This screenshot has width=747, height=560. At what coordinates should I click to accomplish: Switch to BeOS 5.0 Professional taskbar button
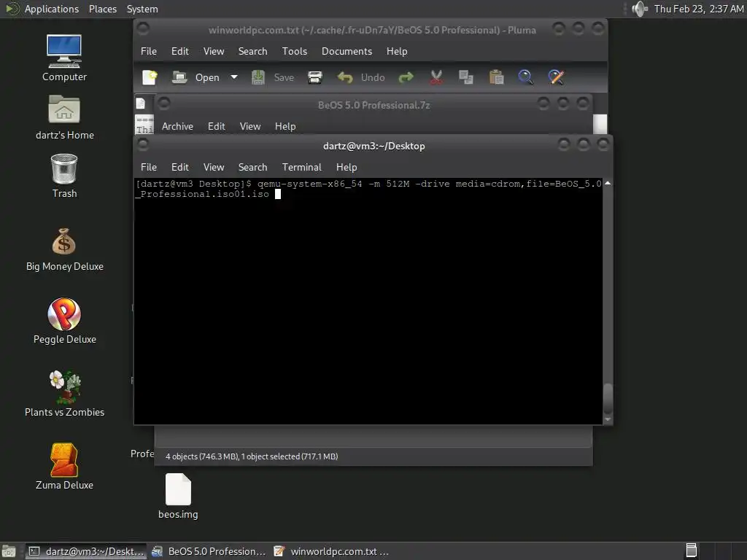209,551
